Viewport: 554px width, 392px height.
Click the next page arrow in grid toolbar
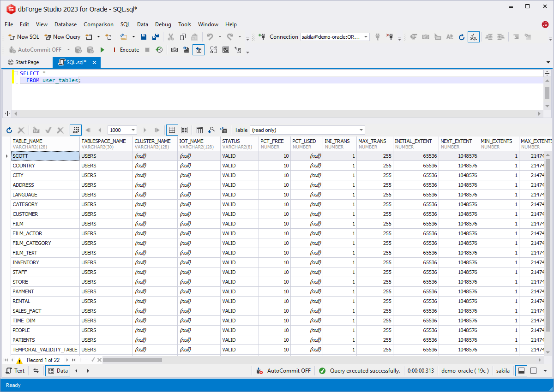click(x=145, y=130)
